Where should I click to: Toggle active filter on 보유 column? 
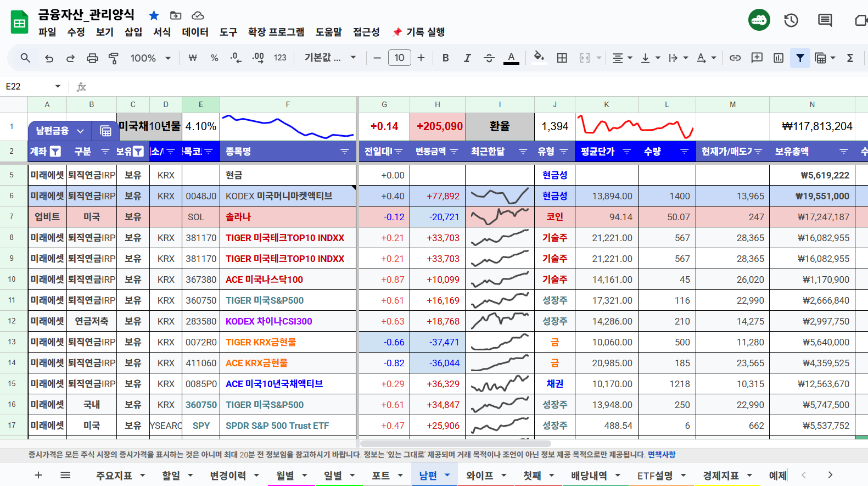pyautogui.click(x=138, y=152)
